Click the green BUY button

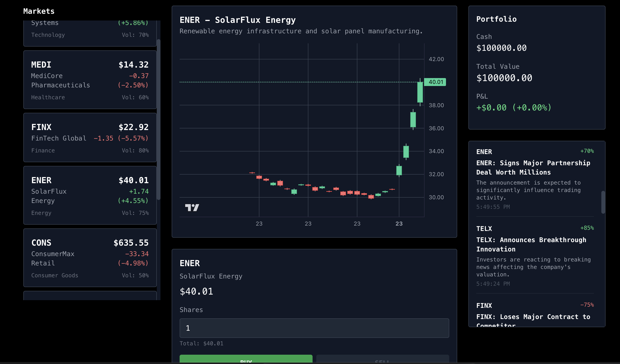point(246,359)
